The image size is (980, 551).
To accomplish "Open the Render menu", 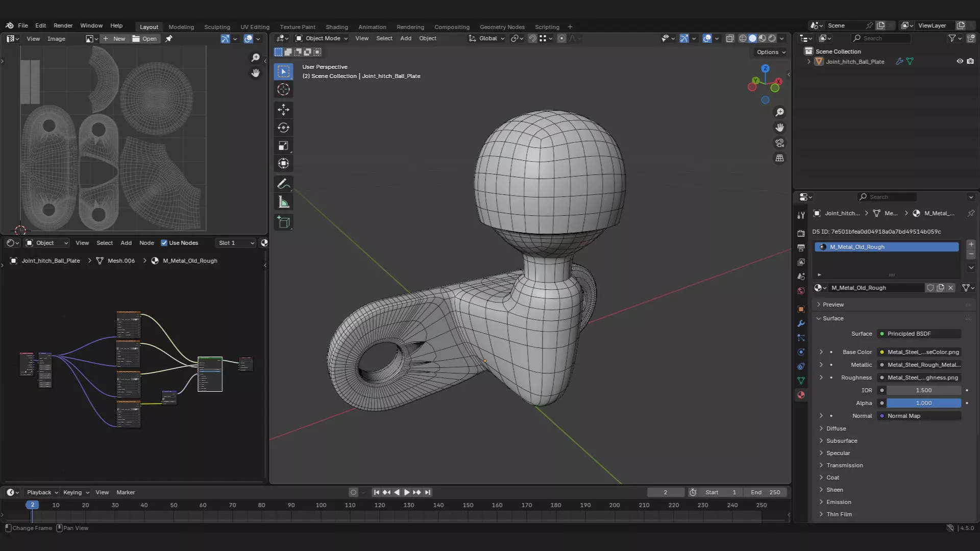I will pyautogui.click(x=63, y=26).
